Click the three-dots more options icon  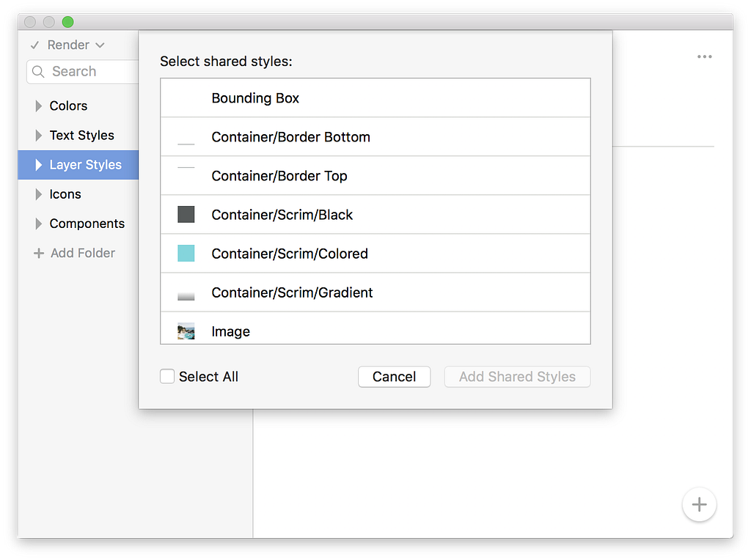[704, 57]
